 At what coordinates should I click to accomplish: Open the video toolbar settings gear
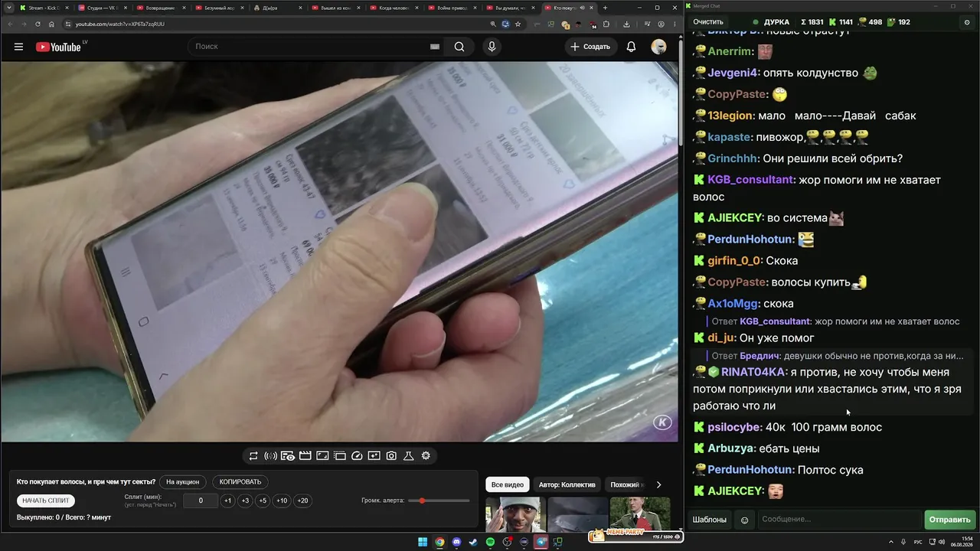pyautogui.click(x=426, y=456)
